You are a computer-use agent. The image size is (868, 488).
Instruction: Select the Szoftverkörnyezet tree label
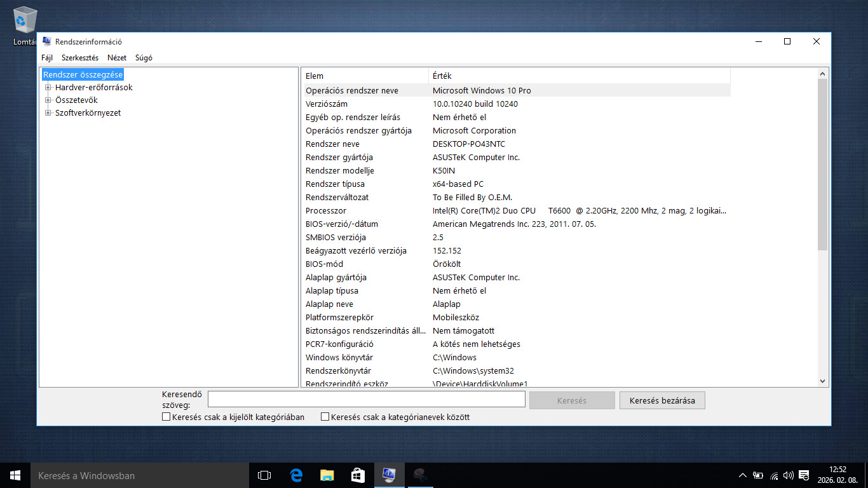point(88,113)
